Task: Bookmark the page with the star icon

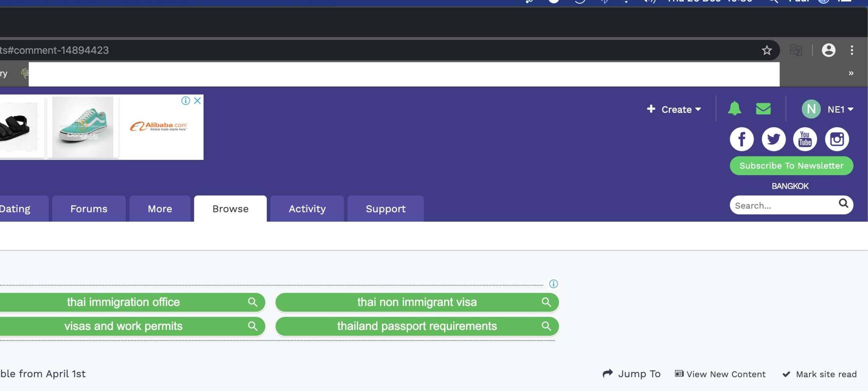Action: pos(767,50)
